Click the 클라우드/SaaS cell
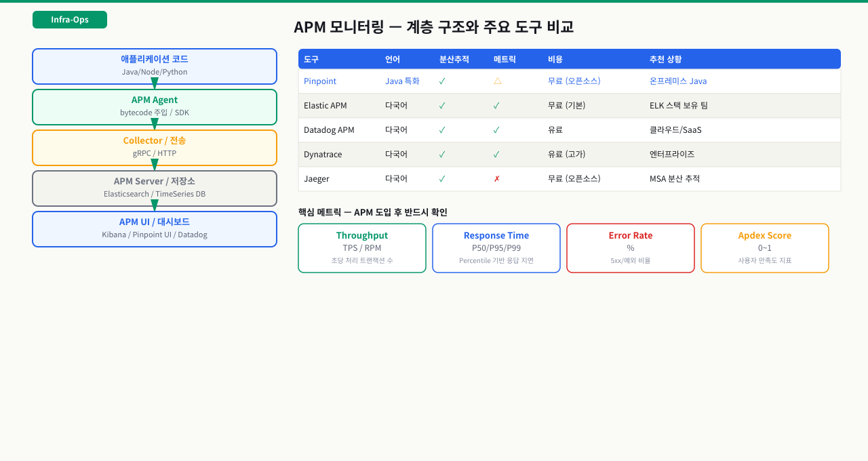Viewport: 868px width, 461px height. click(x=675, y=130)
